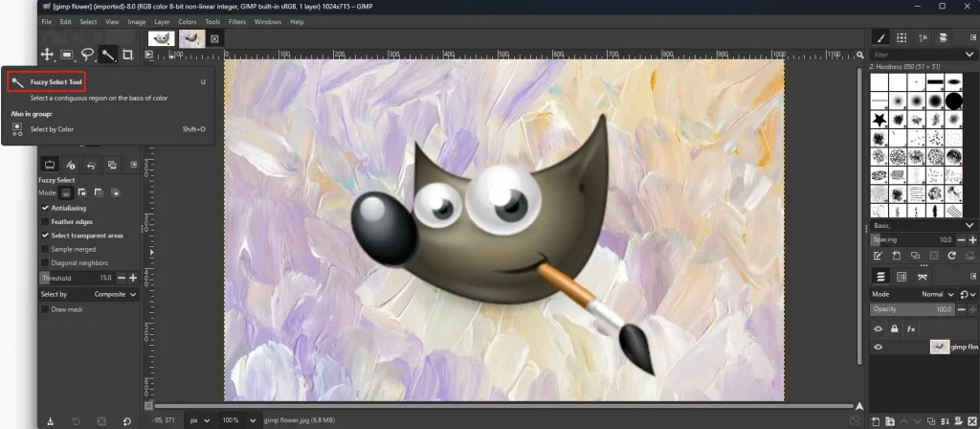Expand the layer Mode Normal dropdown
The height and width of the screenshot is (429, 980).
[x=936, y=294]
